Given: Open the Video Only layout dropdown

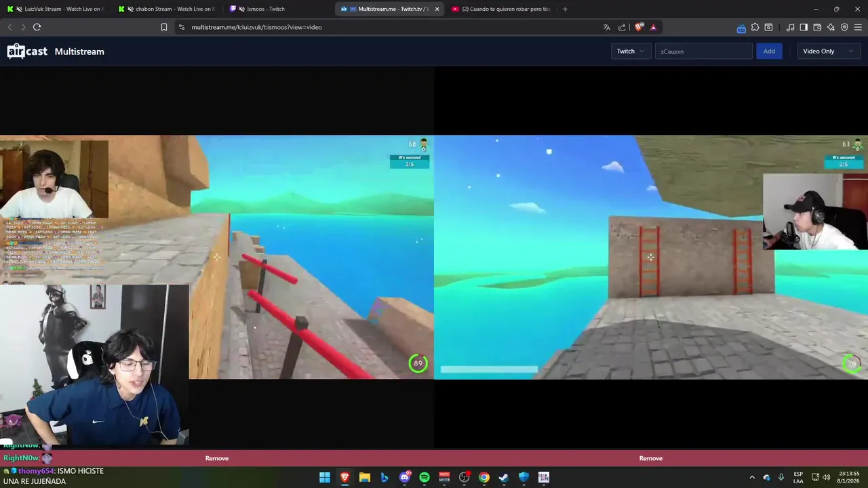Looking at the screenshot, I should pyautogui.click(x=828, y=52).
